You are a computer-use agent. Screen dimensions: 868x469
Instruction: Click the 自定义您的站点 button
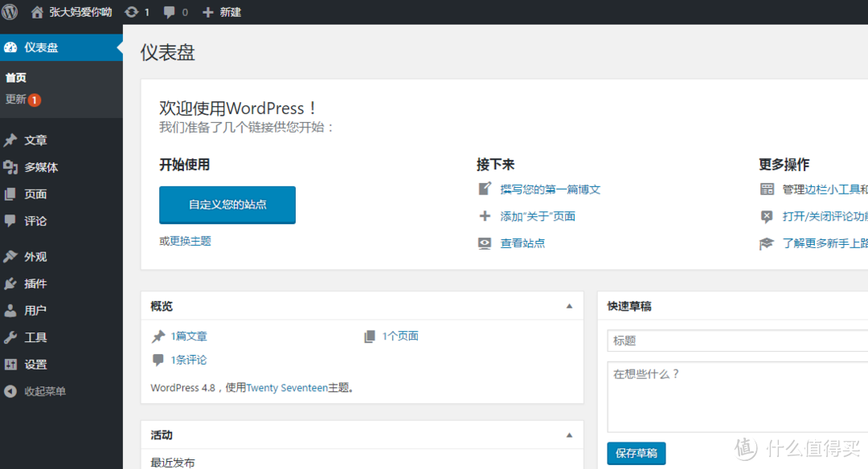coord(227,206)
